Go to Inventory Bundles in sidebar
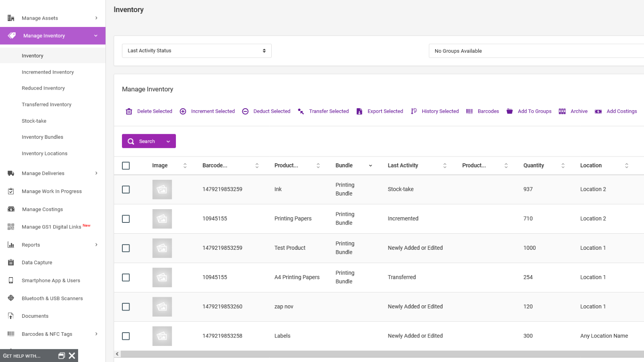 pos(42,137)
